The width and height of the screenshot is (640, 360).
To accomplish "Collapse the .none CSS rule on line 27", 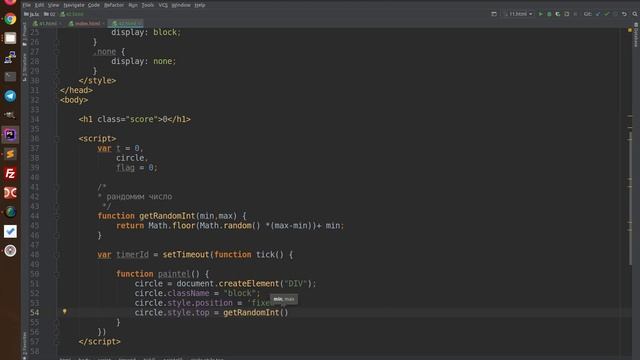I will pyautogui.click(x=57, y=52).
